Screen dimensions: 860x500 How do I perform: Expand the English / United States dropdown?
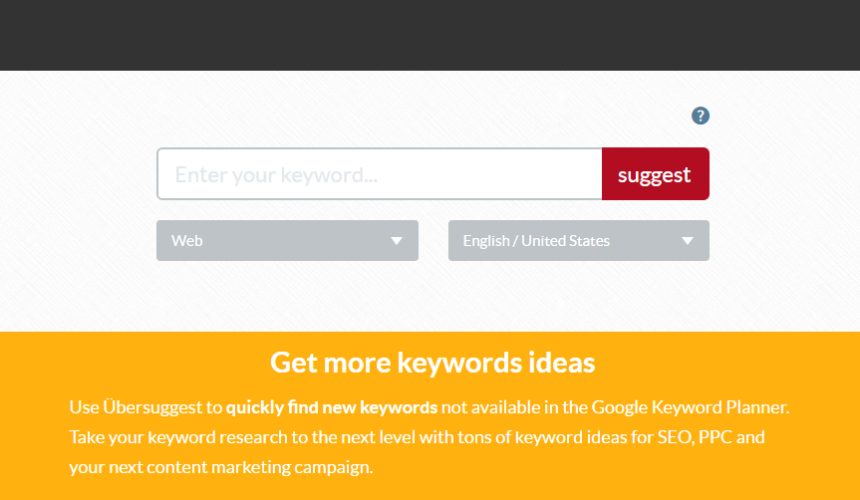click(x=579, y=241)
